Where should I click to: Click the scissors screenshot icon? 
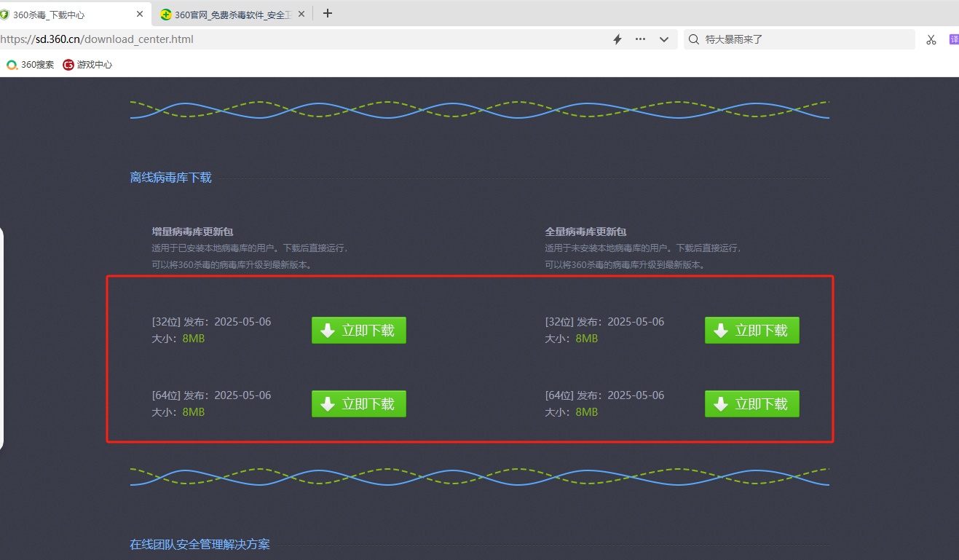931,39
